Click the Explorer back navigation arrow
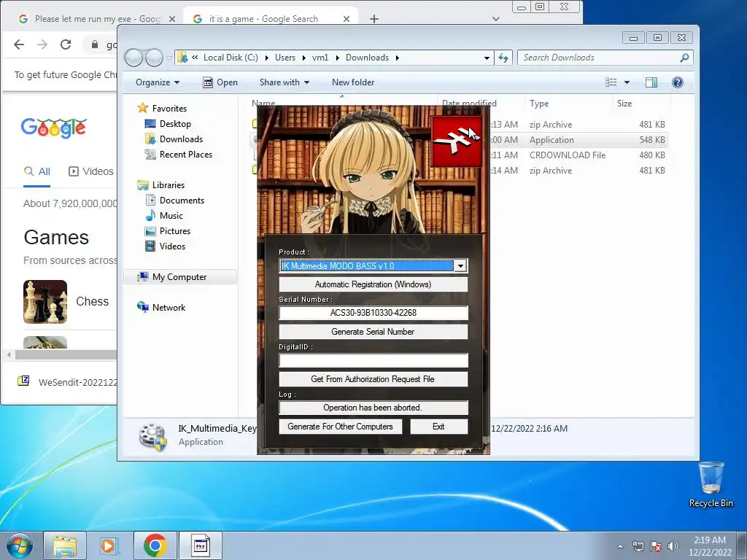Image resolution: width=747 pixels, height=560 pixels. coord(133,58)
